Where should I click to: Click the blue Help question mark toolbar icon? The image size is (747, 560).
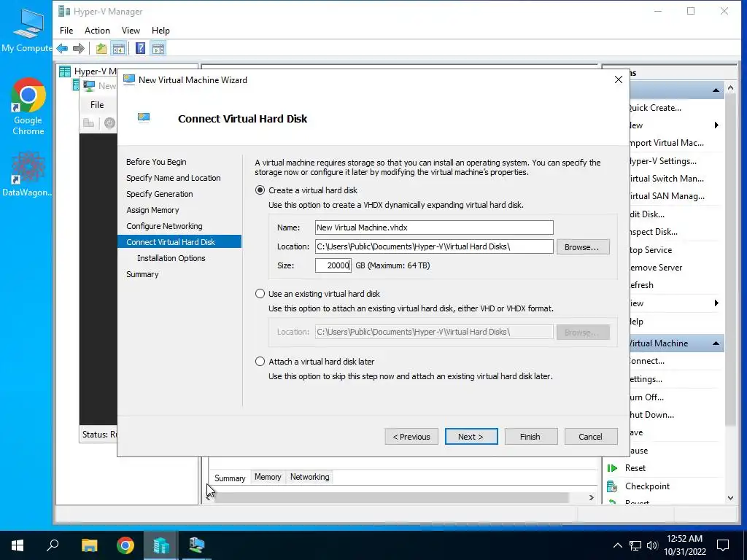point(141,48)
